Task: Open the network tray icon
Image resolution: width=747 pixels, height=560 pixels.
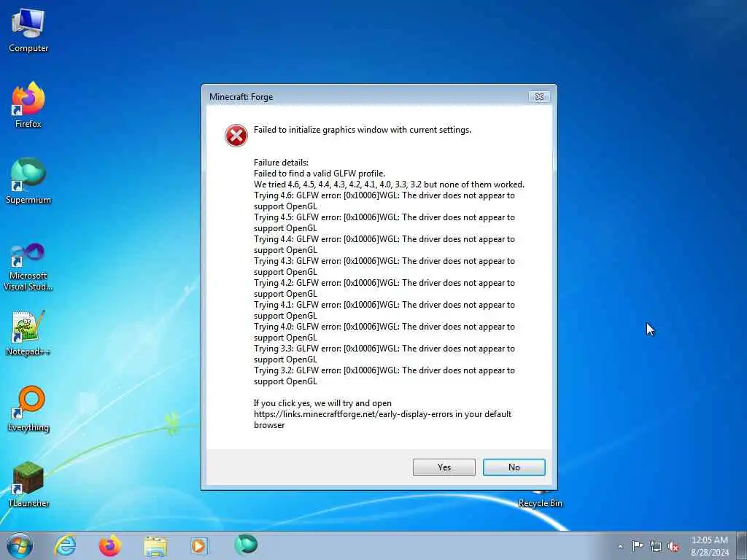Action: click(x=656, y=546)
